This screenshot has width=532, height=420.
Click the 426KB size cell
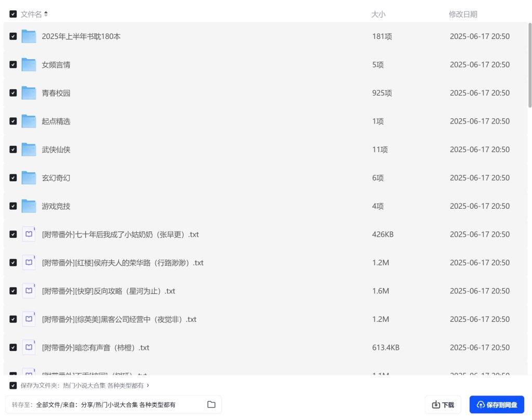pyautogui.click(x=383, y=234)
